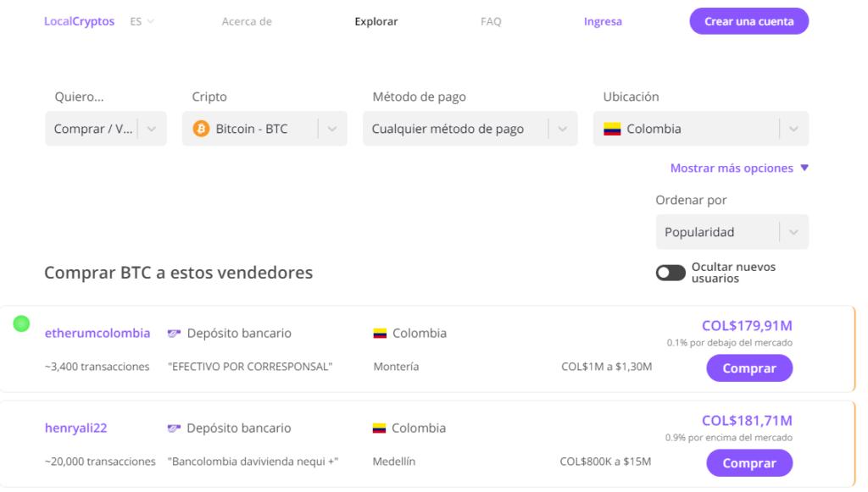The height and width of the screenshot is (492, 868).
Task: Click the ~20,000 transacciones text
Action: pyautogui.click(x=100, y=462)
